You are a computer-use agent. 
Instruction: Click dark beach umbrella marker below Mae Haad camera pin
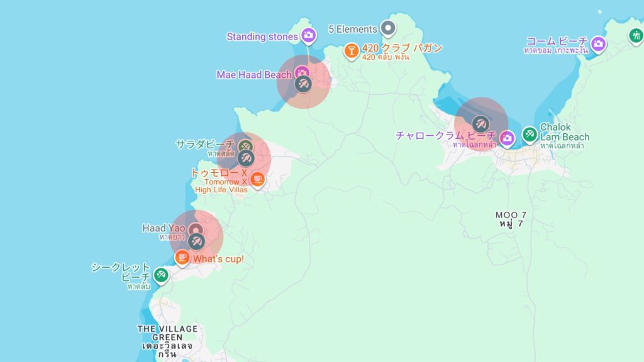coord(303,85)
